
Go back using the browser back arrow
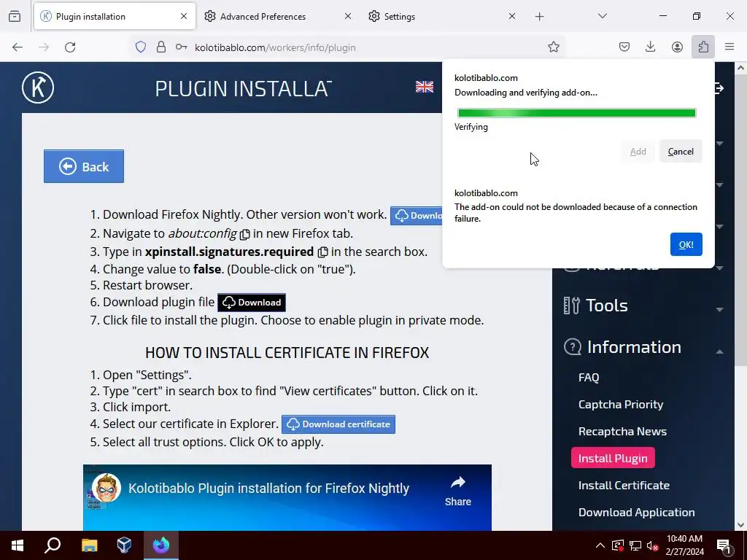click(18, 47)
